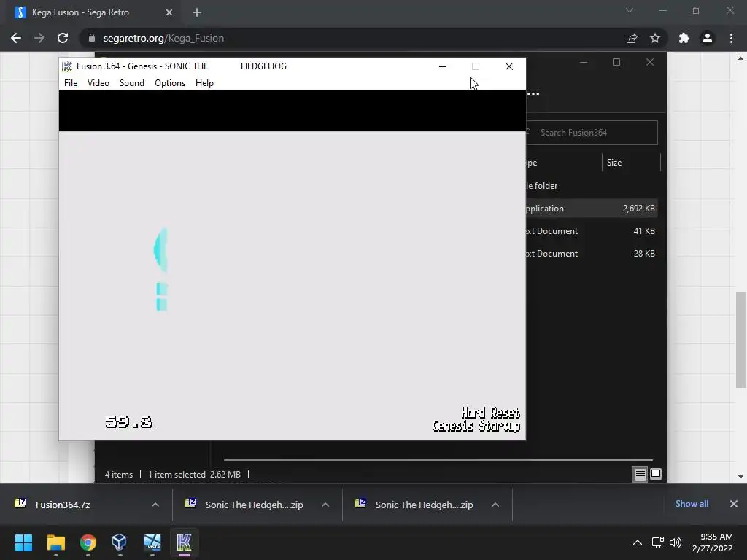Expand options for Fusion364.7z download
Image resolution: width=747 pixels, height=560 pixels.
(x=155, y=505)
